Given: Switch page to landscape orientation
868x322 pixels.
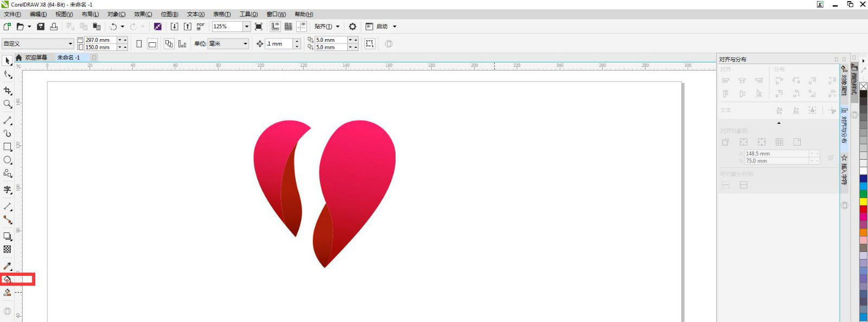Looking at the screenshot, I should coord(152,44).
